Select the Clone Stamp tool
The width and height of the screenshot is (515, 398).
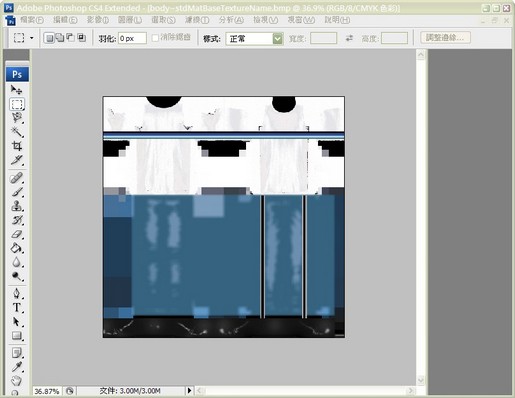[x=17, y=206]
